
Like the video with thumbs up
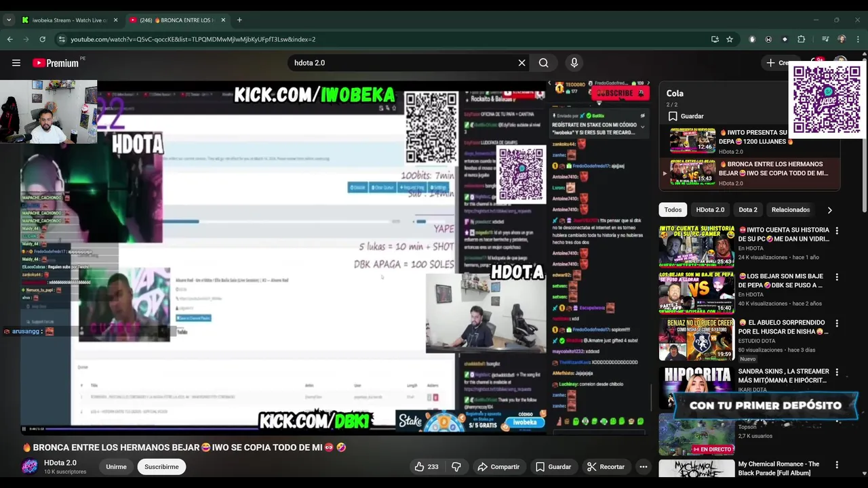click(x=427, y=466)
